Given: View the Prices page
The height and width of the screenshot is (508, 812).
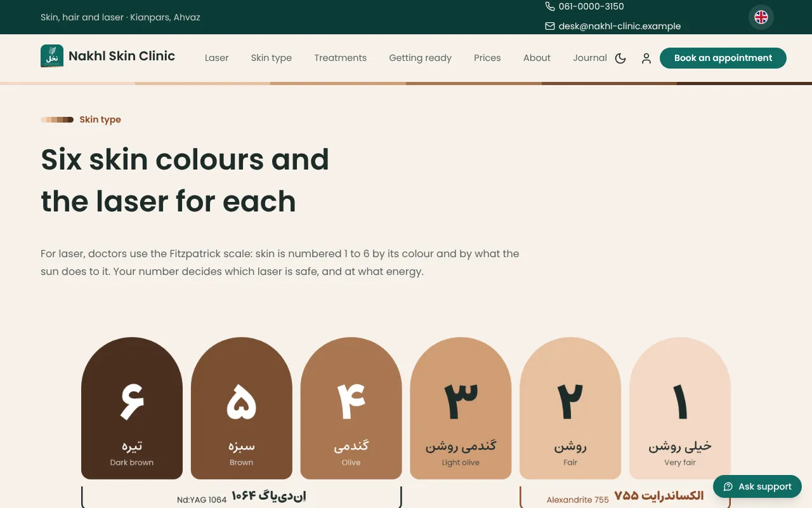Looking at the screenshot, I should tap(487, 58).
